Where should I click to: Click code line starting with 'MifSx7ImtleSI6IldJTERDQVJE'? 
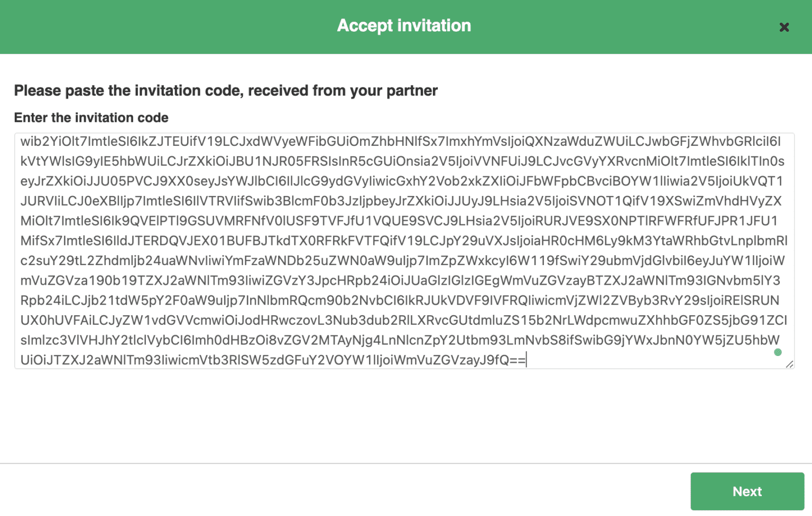click(x=404, y=241)
